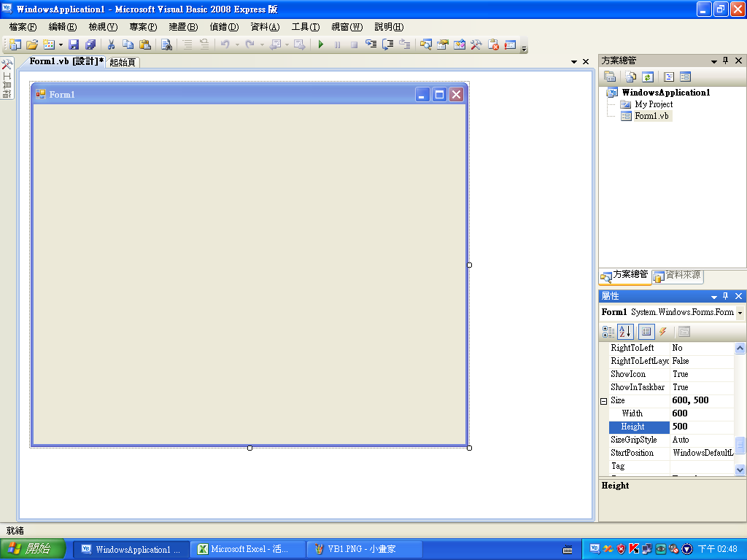
Task: Click the New Project toolbar icon
Action: [x=15, y=44]
